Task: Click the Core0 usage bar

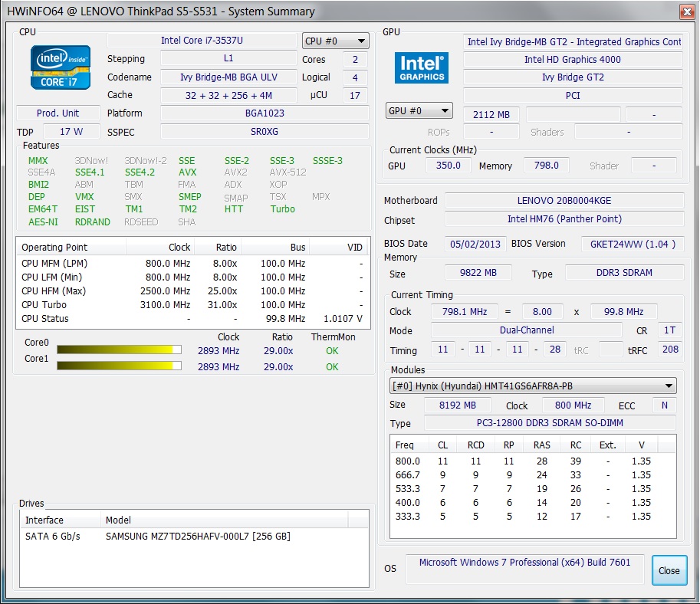Action: pos(119,350)
